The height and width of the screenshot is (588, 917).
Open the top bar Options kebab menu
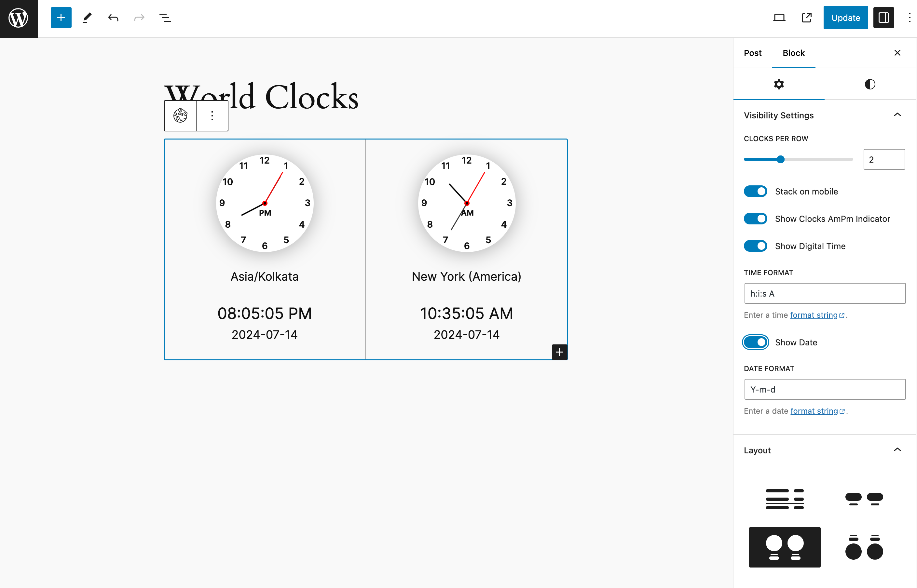click(x=910, y=18)
